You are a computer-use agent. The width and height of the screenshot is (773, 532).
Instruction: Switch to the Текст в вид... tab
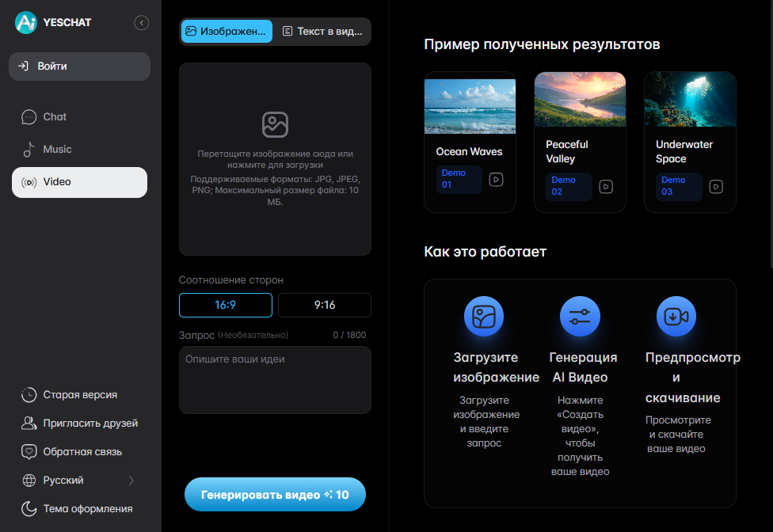point(322,32)
